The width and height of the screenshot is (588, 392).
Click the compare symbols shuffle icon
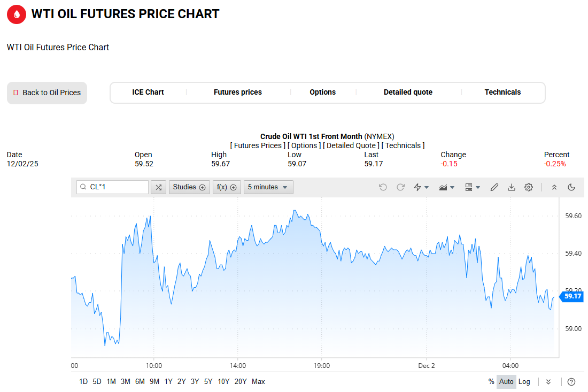[158, 187]
